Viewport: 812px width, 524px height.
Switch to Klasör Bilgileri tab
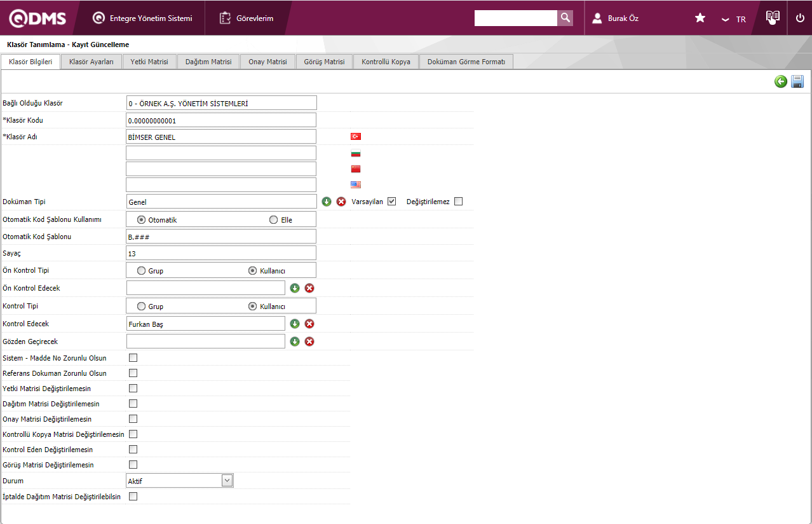pyautogui.click(x=30, y=62)
